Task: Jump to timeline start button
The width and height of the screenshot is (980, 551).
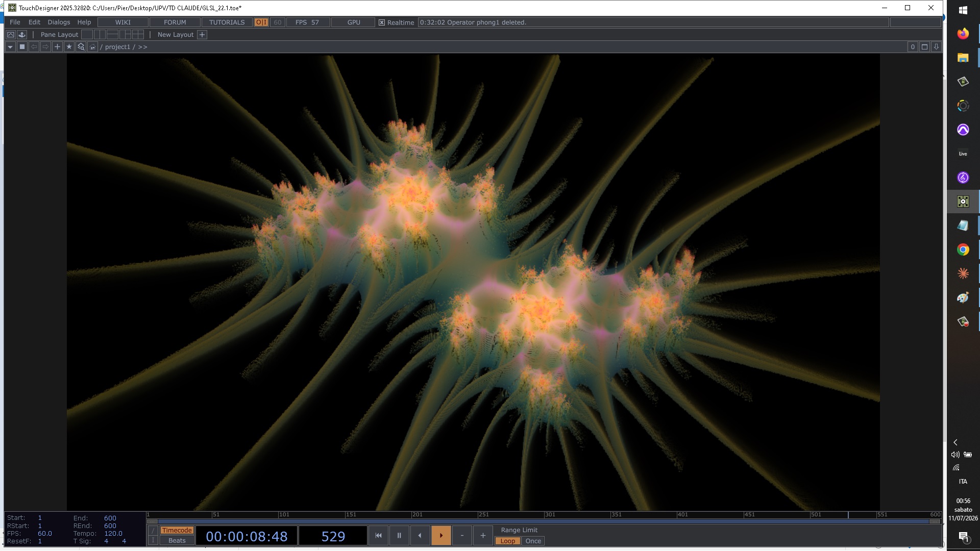Action: click(x=378, y=535)
